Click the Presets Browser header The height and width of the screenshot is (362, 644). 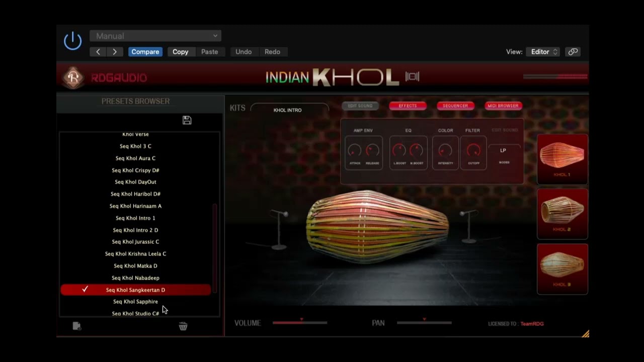(135, 101)
